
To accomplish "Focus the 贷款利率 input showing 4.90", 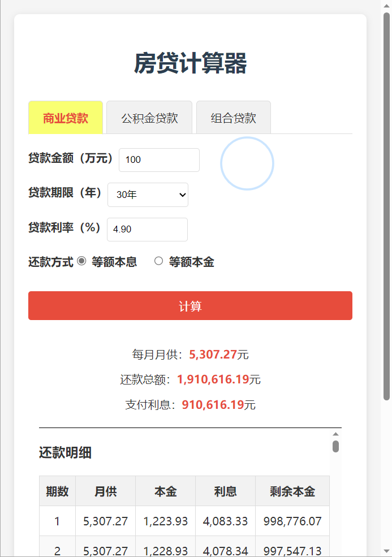I will pyautogui.click(x=147, y=230).
